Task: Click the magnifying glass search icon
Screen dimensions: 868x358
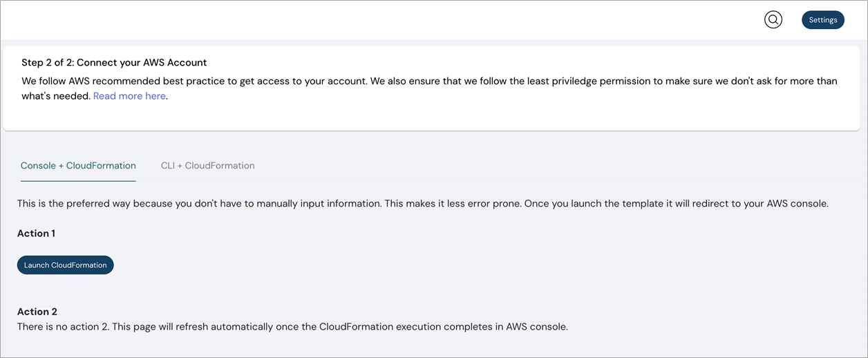Action: click(773, 20)
